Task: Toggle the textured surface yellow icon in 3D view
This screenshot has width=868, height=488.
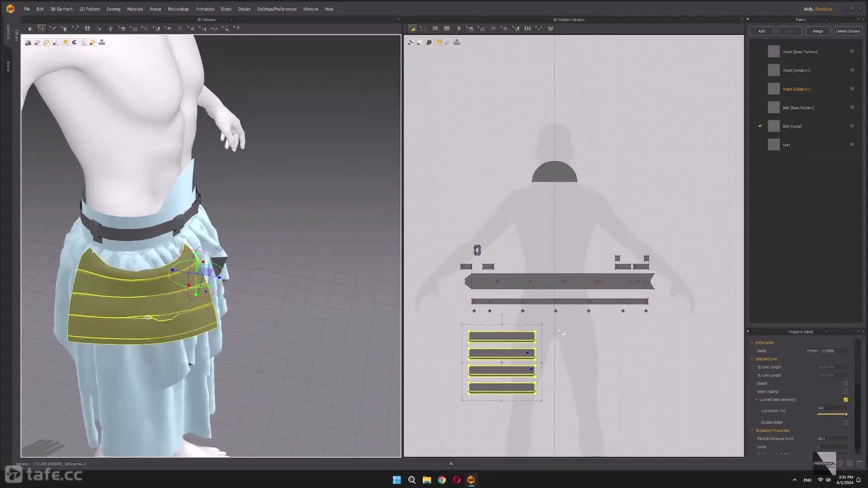Action: (x=65, y=42)
